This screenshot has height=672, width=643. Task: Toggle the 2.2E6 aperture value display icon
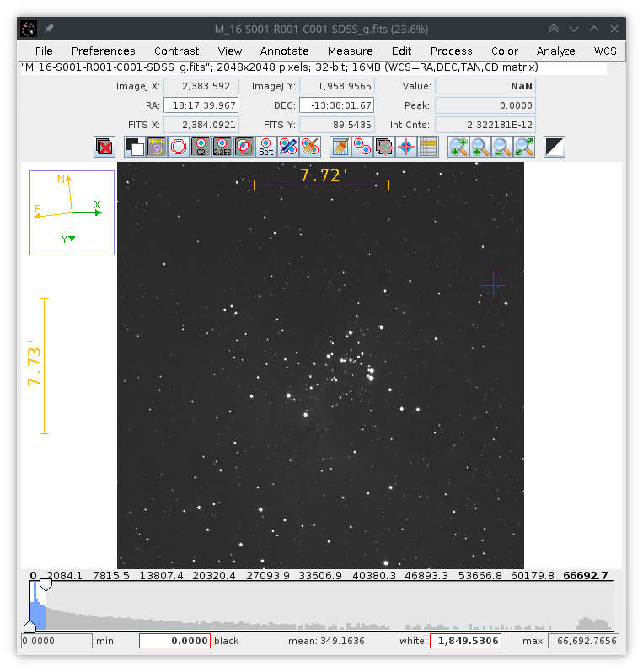(222, 147)
